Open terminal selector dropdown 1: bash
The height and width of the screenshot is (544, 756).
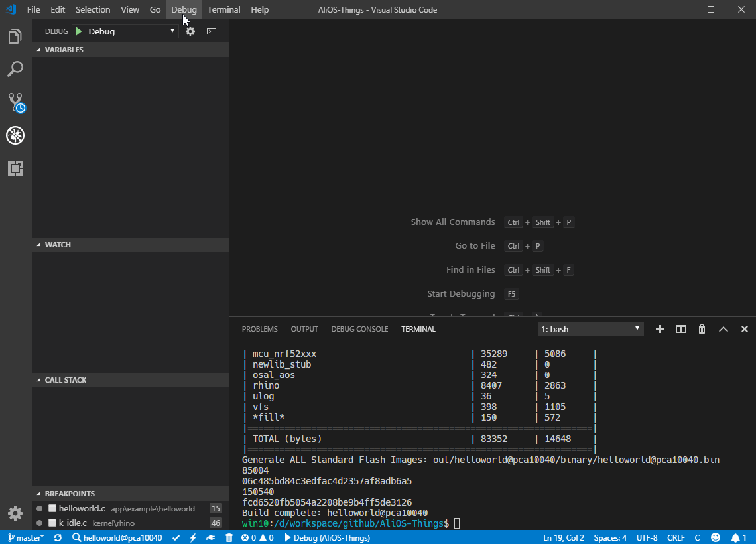tap(591, 329)
